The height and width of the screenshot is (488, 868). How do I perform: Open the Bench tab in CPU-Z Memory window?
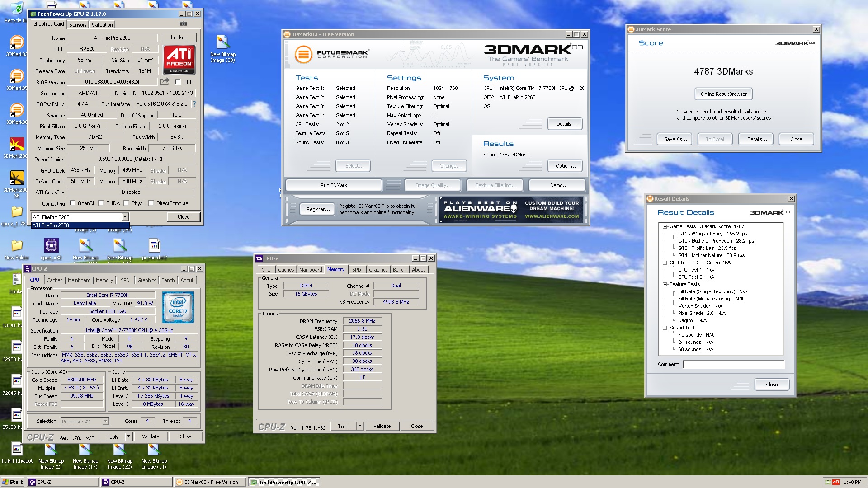400,270
